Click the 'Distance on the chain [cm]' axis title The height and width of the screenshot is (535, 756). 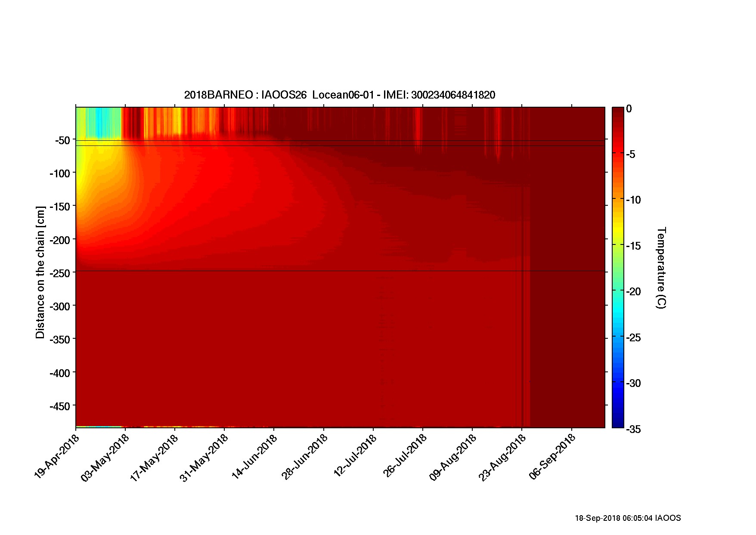click(40, 272)
